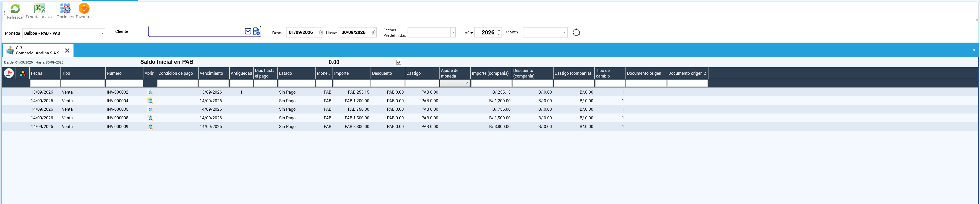Expand the Fechas Predefinidas dropdown
Screen dimensions: 980x204
coord(453,32)
